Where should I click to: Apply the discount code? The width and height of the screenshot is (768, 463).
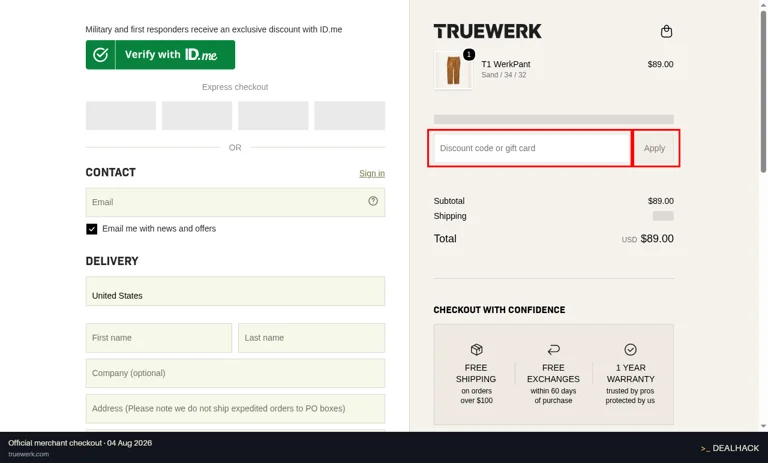[x=654, y=148]
